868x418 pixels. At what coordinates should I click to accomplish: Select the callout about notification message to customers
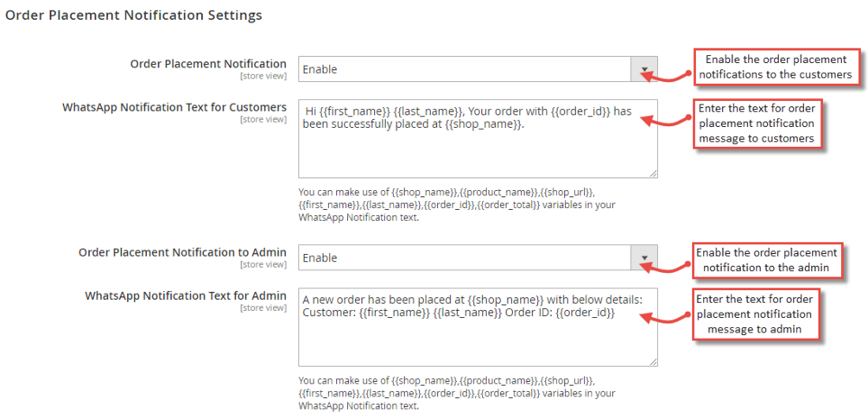click(x=757, y=123)
